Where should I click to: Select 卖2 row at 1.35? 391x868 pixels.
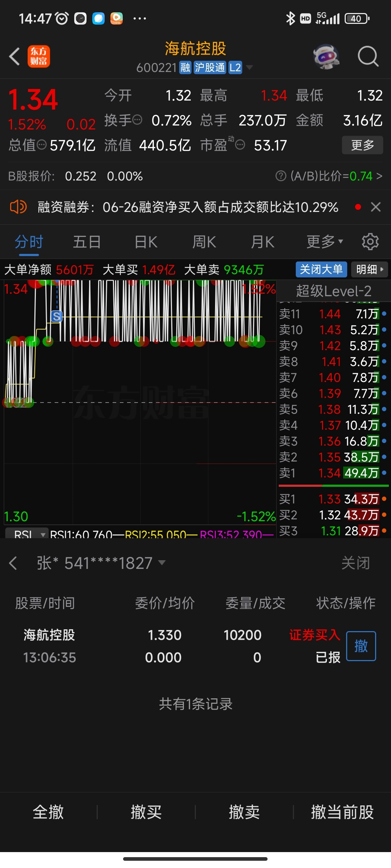pyautogui.click(x=332, y=457)
